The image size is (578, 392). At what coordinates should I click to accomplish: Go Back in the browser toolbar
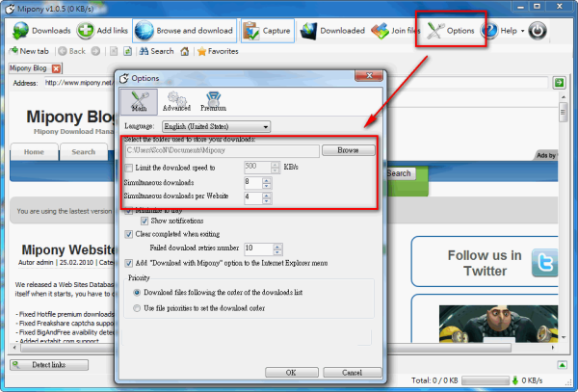tap(72, 51)
